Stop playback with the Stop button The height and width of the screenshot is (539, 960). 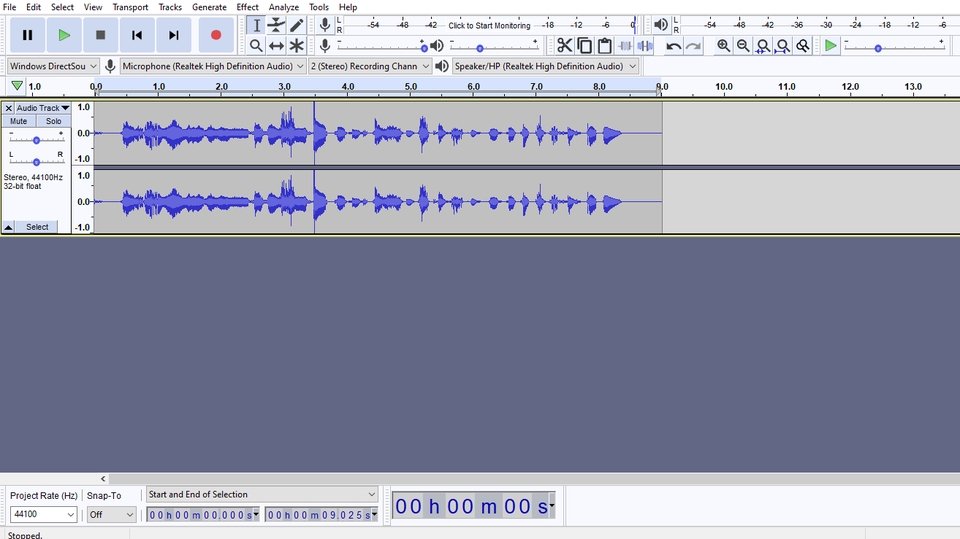[x=100, y=35]
